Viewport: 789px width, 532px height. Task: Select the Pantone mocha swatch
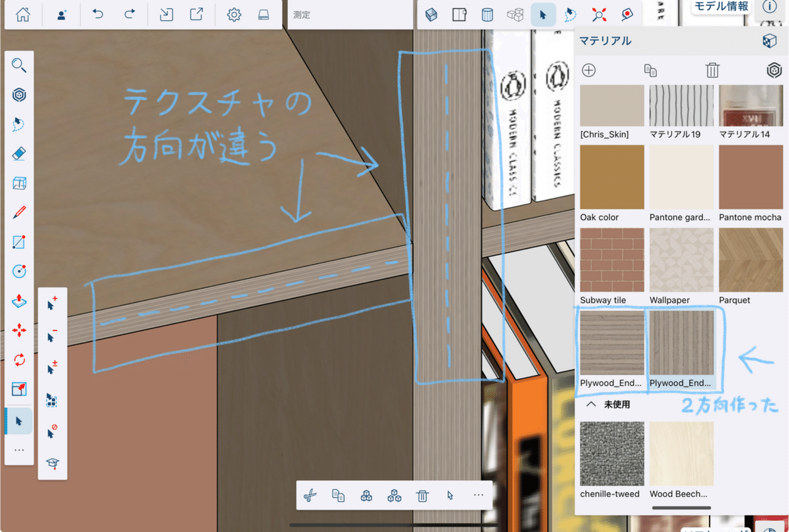point(751,177)
